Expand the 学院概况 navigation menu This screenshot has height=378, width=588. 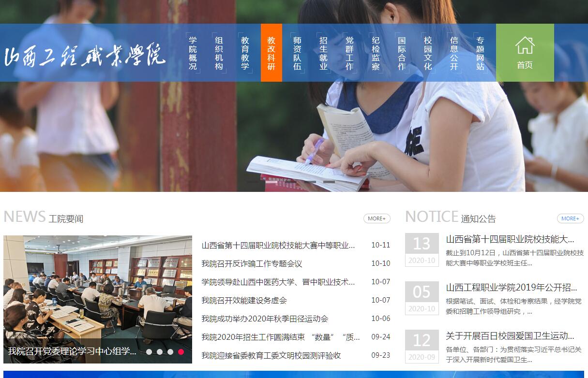(x=193, y=53)
